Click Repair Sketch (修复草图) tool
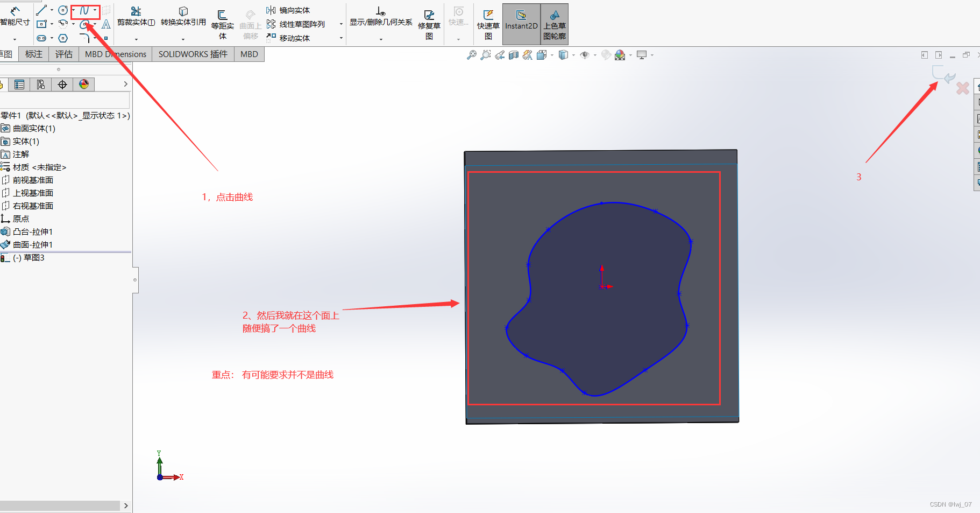This screenshot has width=980, height=513. point(429,25)
